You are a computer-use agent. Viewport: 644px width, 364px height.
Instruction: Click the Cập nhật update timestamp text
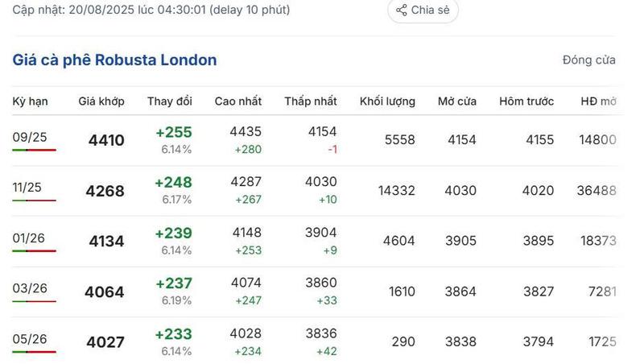[151, 10]
